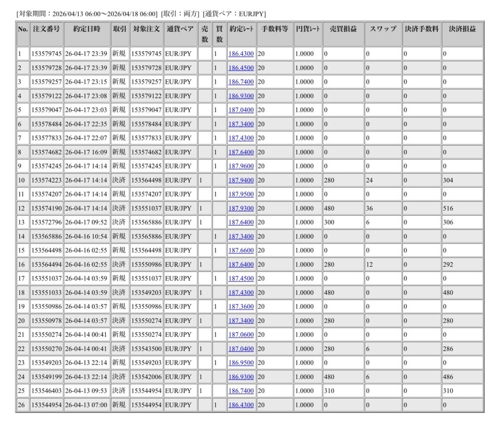Select the 187.9600 rate link in row 9
The width and height of the screenshot is (504, 422).
point(241,166)
